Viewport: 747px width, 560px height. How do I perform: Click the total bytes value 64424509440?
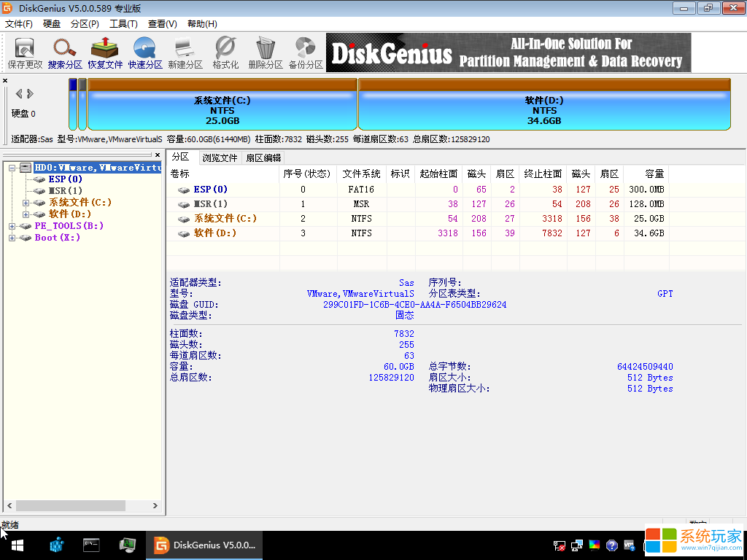coord(645,367)
